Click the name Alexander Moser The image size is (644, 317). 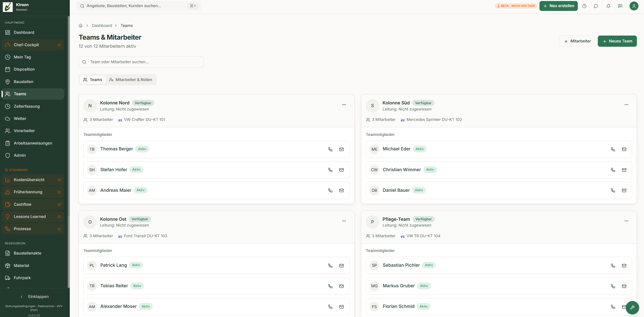coord(118,307)
